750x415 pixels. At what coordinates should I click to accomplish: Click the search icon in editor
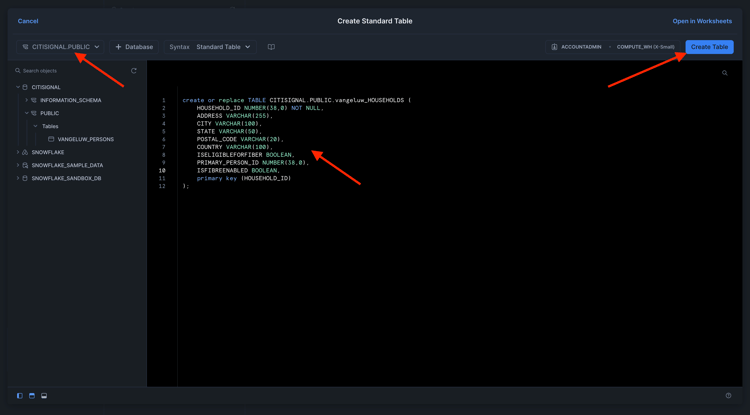tap(725, 73)
